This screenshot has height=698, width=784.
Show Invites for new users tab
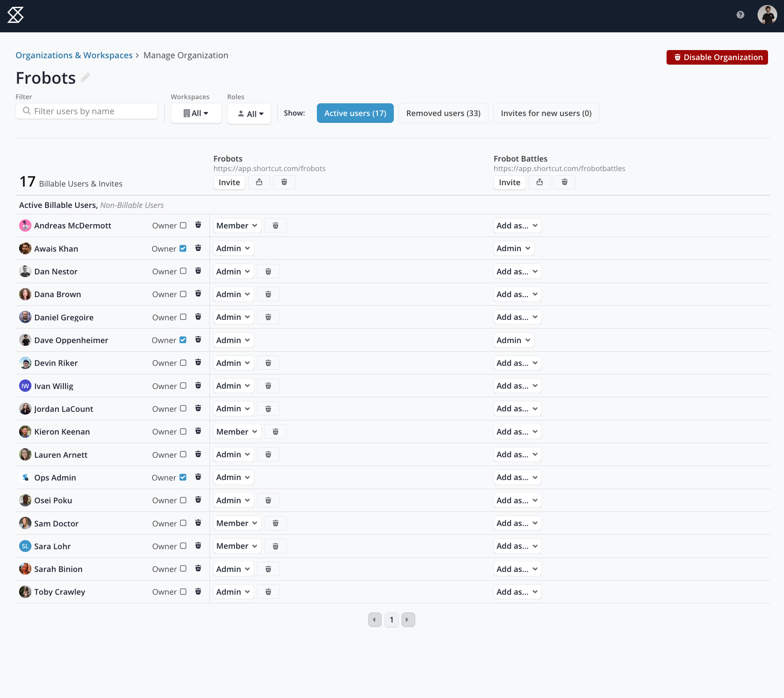point(546,113)
